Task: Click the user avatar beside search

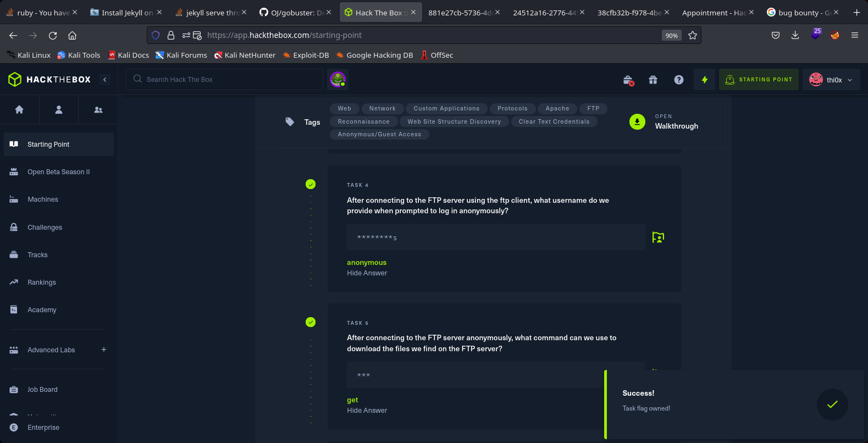Action: pos(338,80)
